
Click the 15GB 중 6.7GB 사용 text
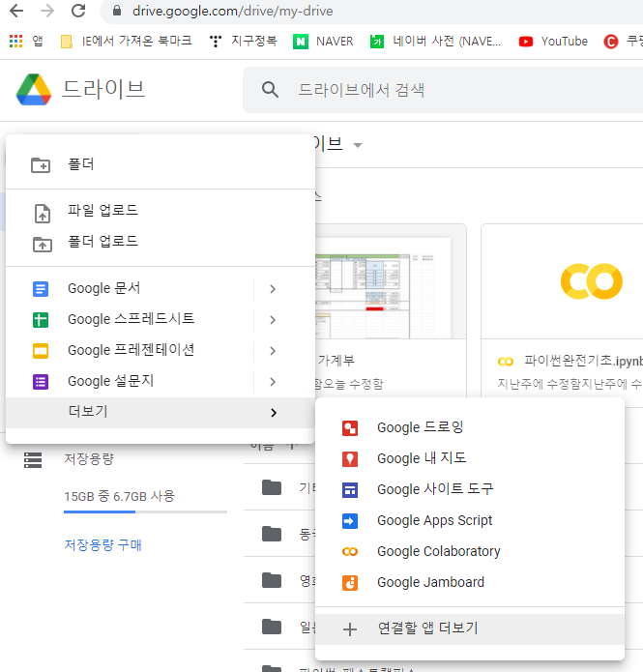119,496
